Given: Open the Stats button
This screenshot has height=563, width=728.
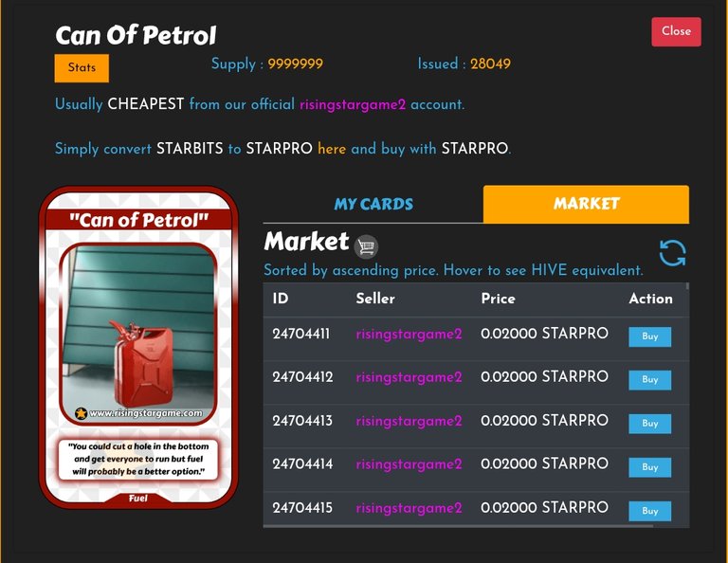Looking at the screenshot, I should [x=82, y=68].
